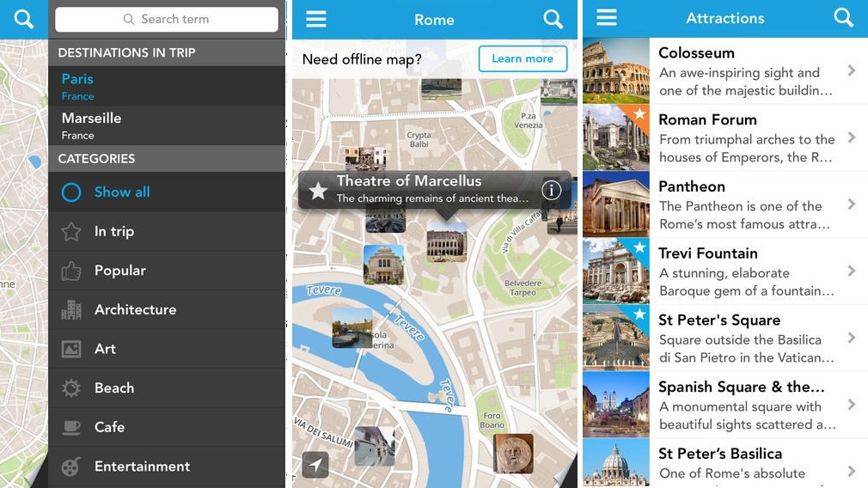
Task: Select the Show all radio option
Action: (x=71, y=192)
